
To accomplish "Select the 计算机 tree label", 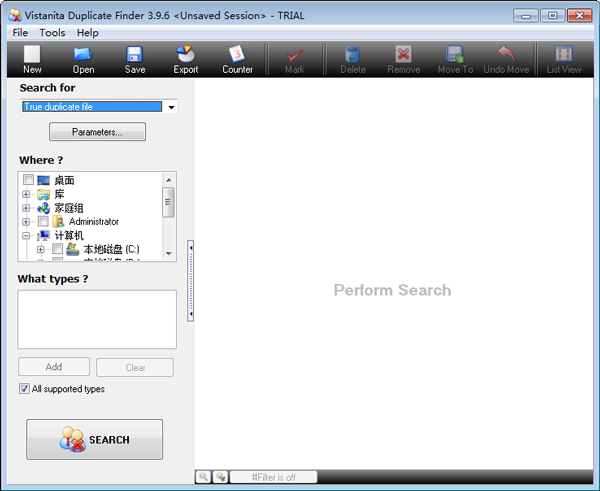I will (69, 235).
